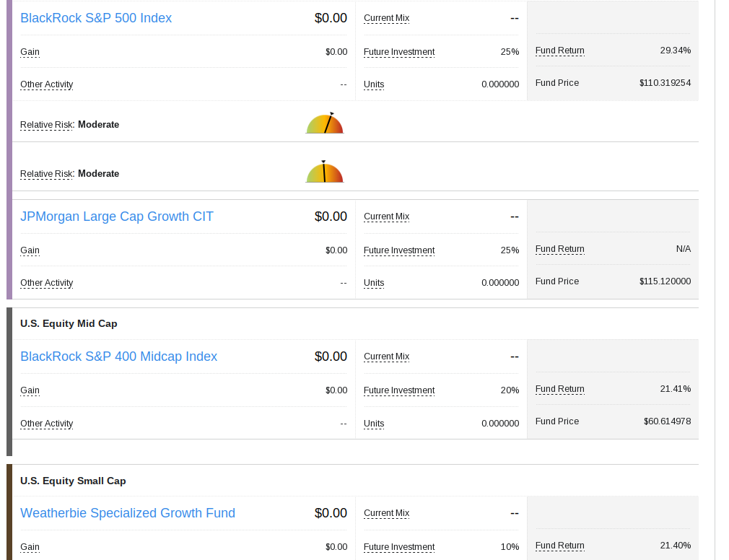Click Relative Risk label just above JPMorgan fund
Viewport: 729px width, 560px height.
pos(46,174)
